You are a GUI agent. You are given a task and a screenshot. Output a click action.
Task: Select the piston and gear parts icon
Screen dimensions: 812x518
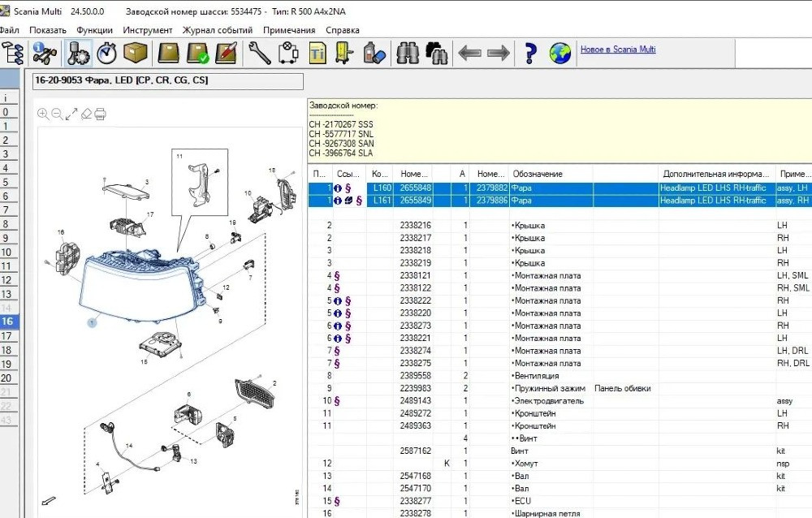coord(78,53)
